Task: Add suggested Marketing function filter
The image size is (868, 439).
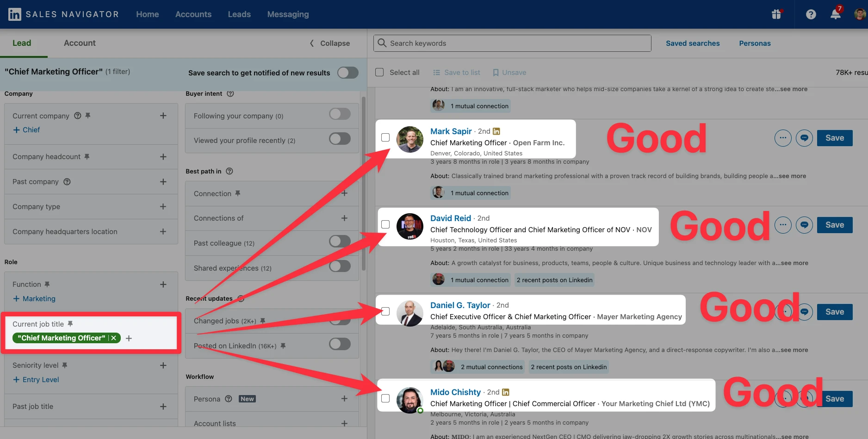Action: pyautogui.click(x=34, y=299)
